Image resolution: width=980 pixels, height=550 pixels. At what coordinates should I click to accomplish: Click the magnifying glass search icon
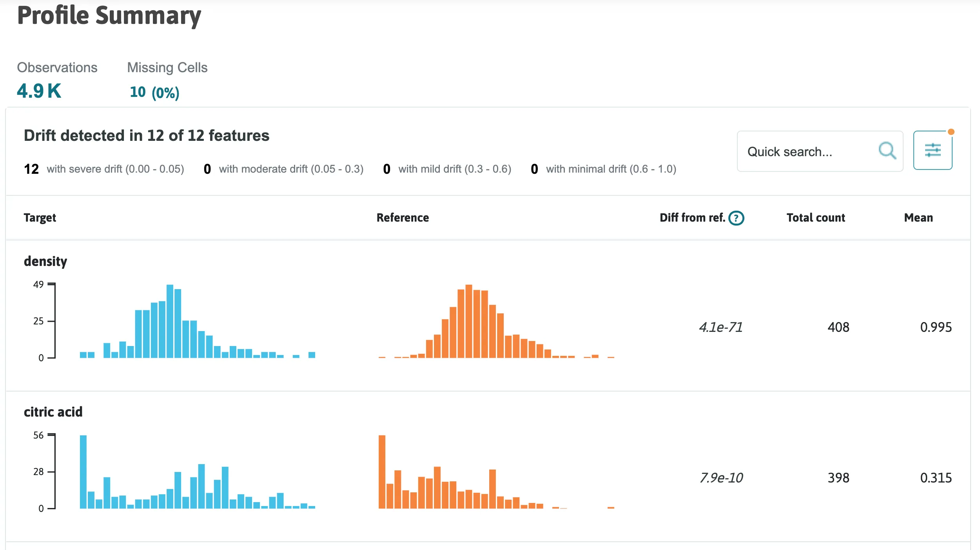pyautogui.click(x=888, y=150)
